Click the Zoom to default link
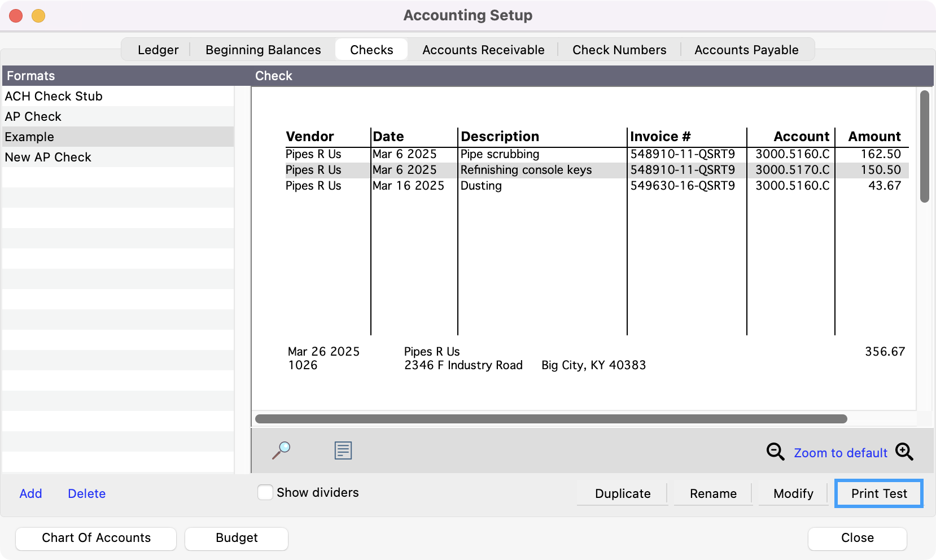 (841, 453)
